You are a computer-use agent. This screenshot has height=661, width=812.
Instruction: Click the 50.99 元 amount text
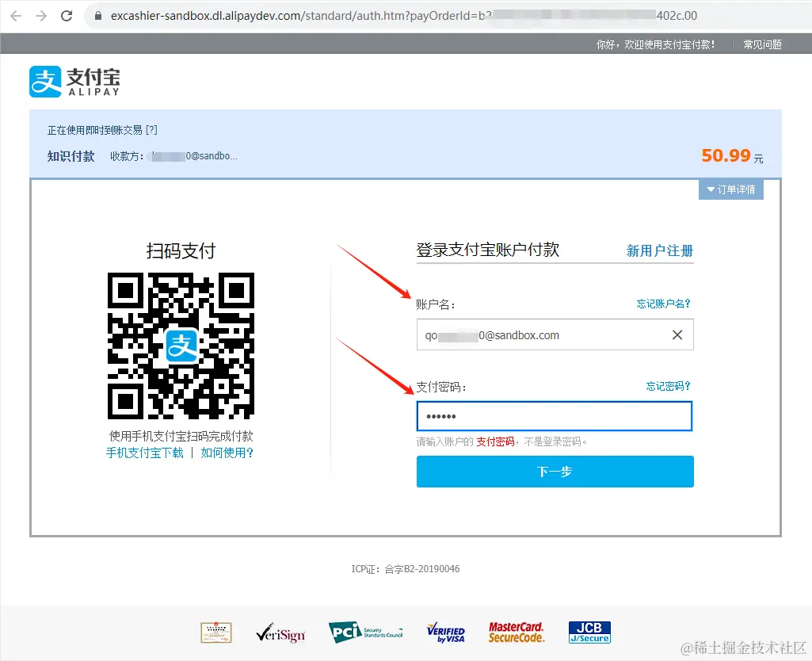click(x=732, y=156)
